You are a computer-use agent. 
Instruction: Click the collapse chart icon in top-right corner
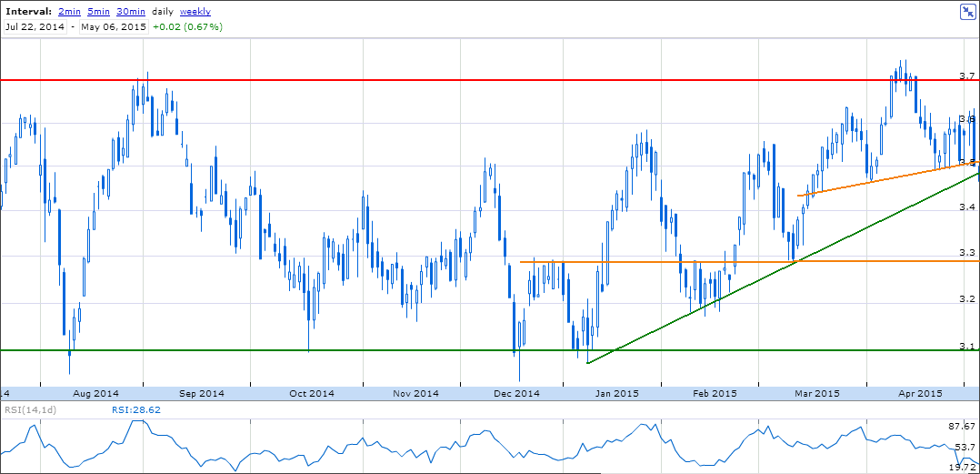coord(967,12)
